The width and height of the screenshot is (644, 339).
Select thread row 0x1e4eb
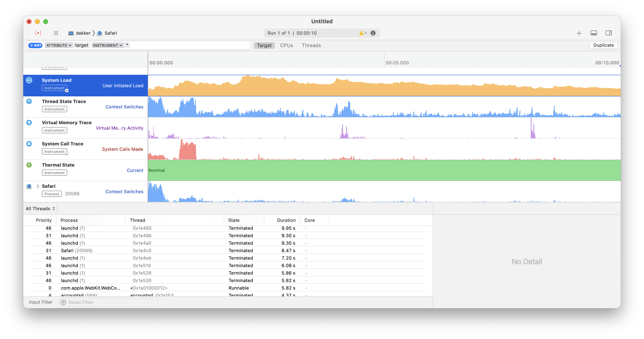point(228,258)
